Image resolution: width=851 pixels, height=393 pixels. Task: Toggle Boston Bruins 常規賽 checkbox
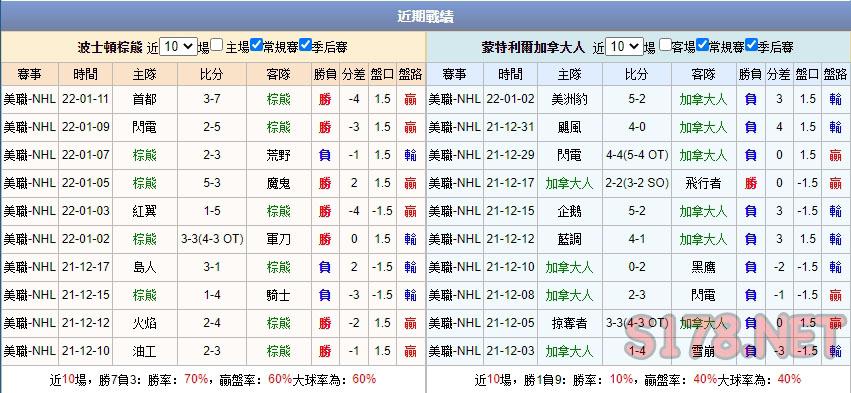(257, 46)
